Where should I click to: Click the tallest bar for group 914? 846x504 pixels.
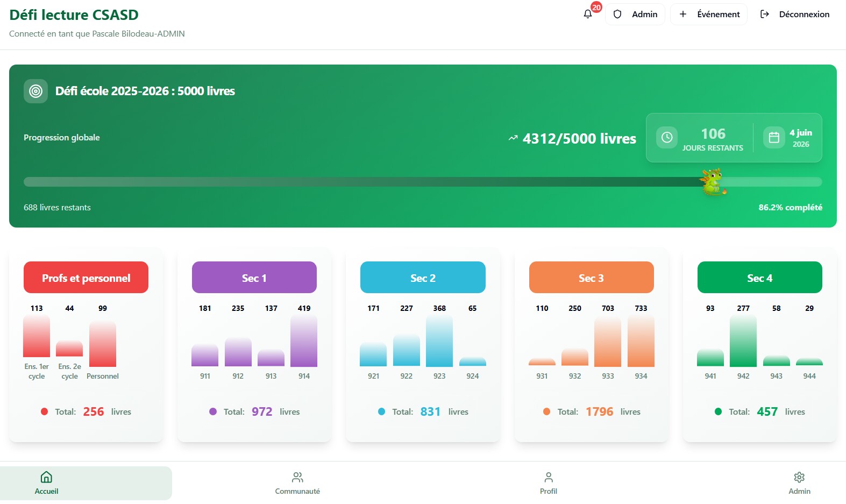304,341
